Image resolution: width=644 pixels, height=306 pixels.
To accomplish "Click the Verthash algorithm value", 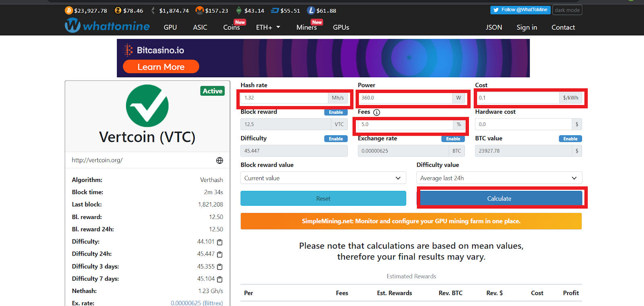I will click(211, 180).
